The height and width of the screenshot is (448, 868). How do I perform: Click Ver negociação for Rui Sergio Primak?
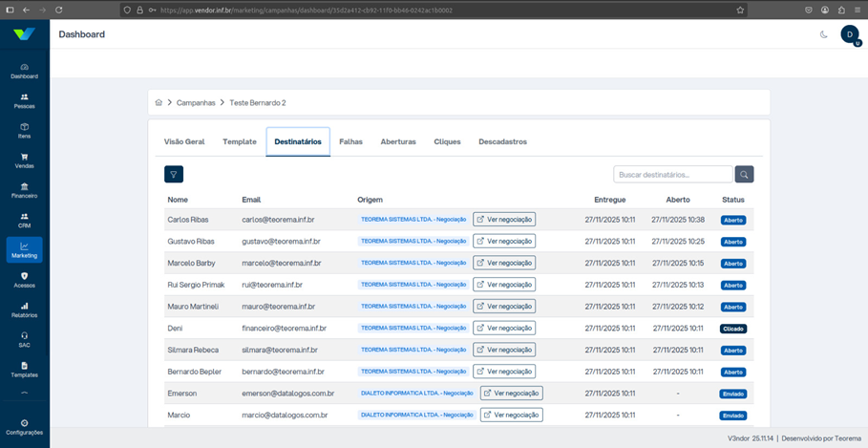(504, 285)
